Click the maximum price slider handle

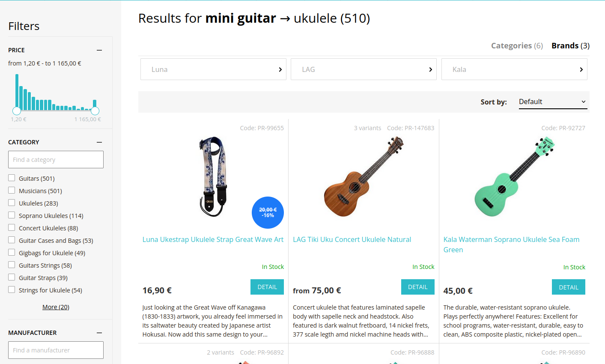[x=95, y=111]
